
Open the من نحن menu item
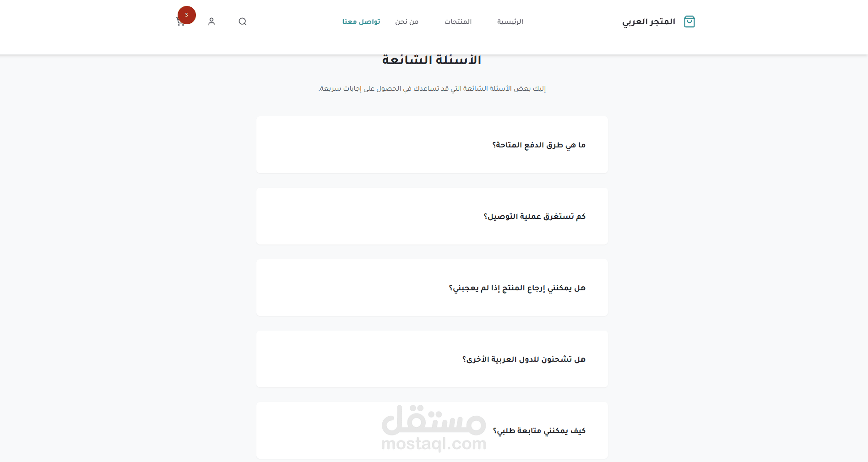click(407, 22)
